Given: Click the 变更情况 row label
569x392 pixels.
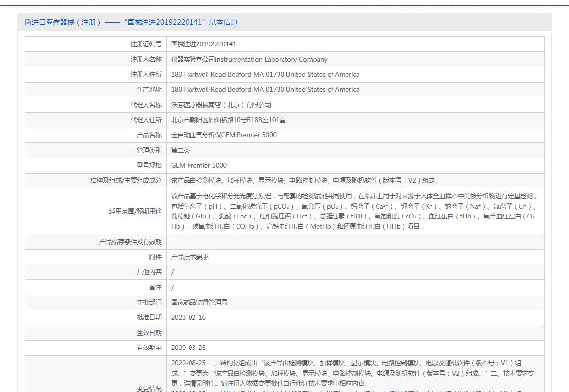Looking at the screenshot, I should pyautogui.click(x=149, y=389).
